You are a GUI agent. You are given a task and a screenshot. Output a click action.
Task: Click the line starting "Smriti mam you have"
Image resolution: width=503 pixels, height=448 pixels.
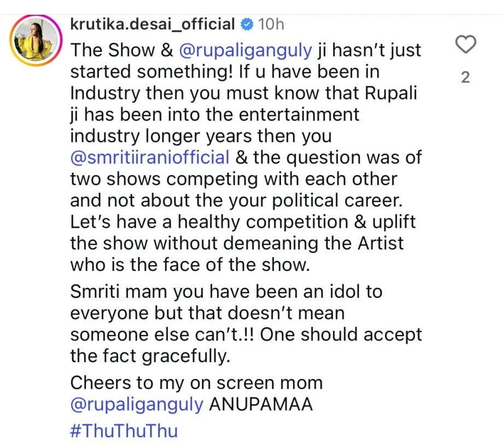pyautogui.click(x=226, y=291)
